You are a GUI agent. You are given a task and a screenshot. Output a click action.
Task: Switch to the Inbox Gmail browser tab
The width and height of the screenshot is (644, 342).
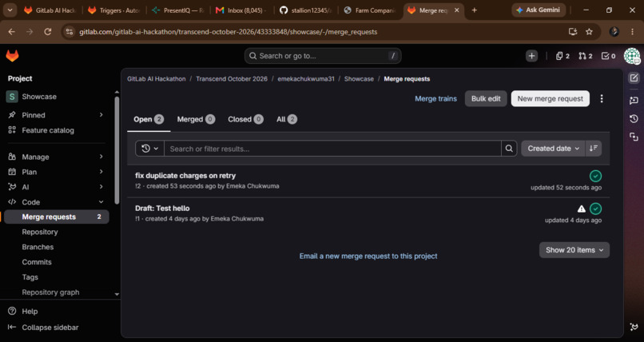[x=241, y=10]
